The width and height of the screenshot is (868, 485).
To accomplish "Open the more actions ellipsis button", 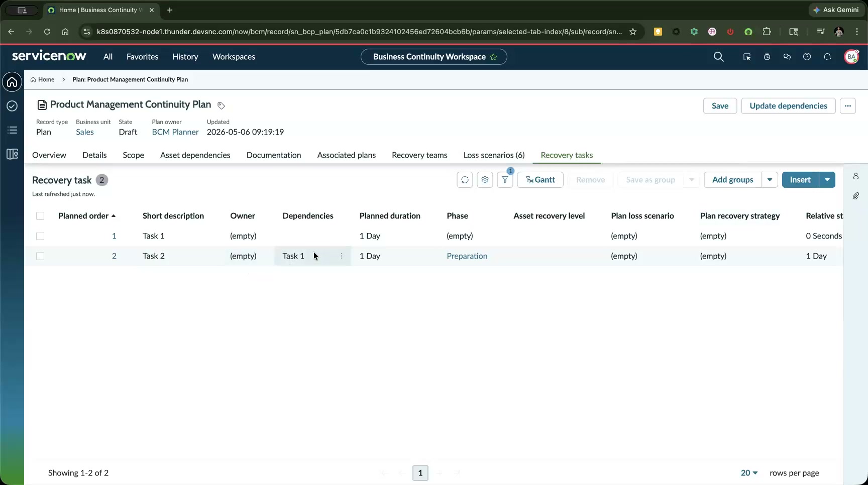I will (848, 106).
